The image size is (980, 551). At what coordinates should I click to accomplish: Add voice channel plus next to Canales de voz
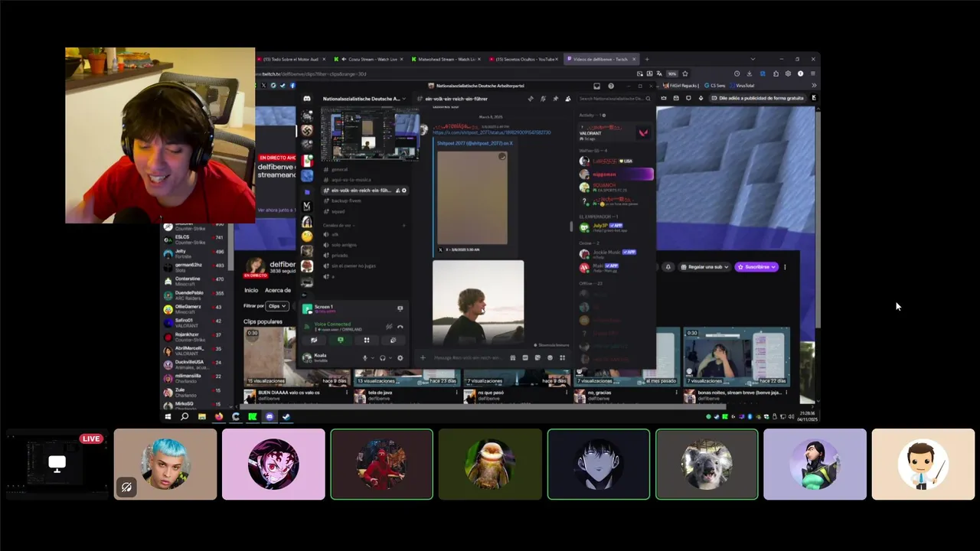403,225
